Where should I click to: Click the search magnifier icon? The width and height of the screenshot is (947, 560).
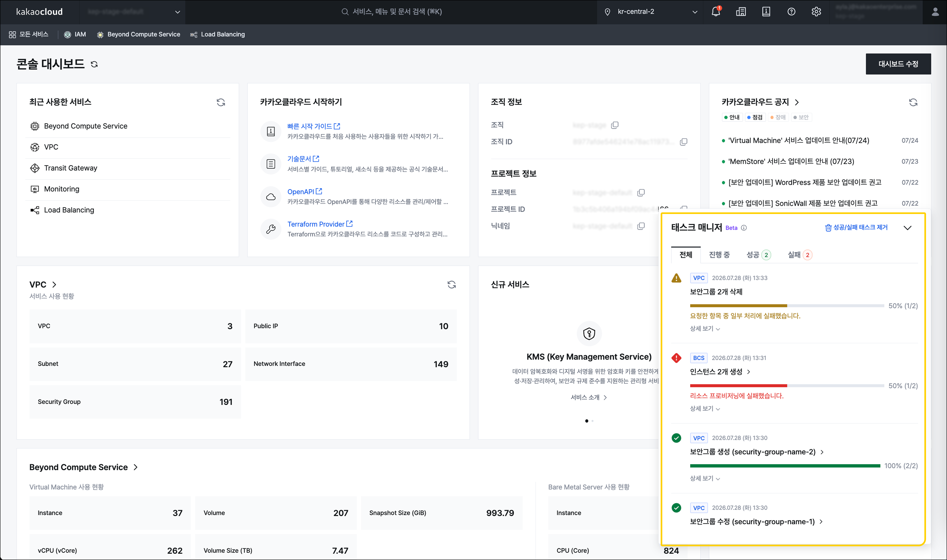pos(345,12)
